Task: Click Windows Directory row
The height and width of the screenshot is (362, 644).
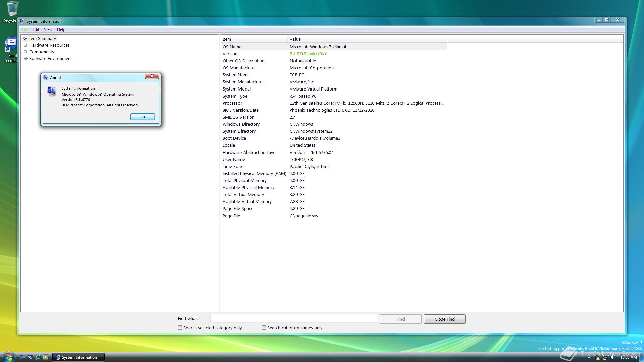Action: pos(334,124)
